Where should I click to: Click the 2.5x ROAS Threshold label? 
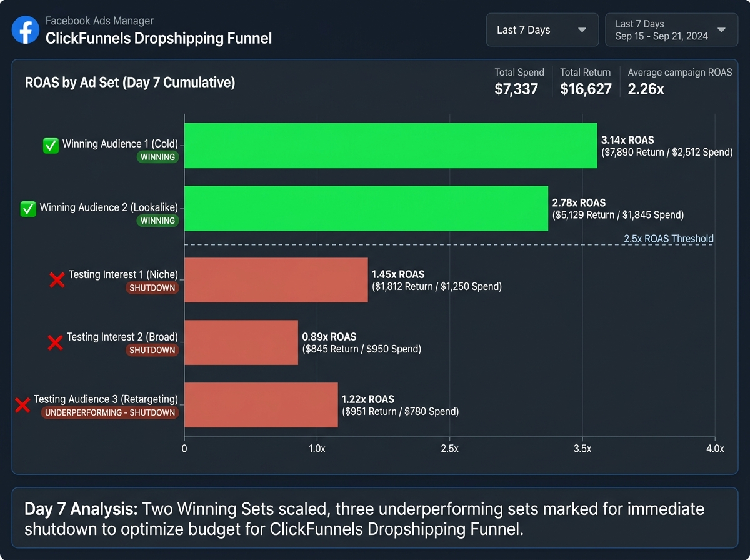click(x=669, y=239)
